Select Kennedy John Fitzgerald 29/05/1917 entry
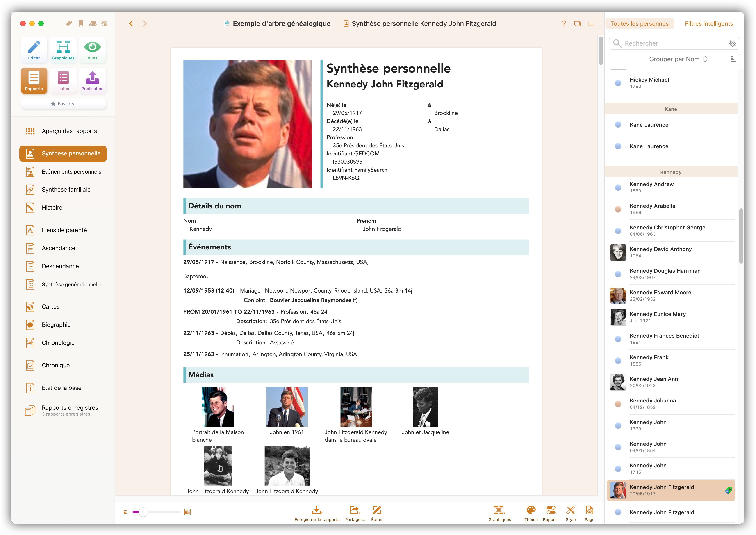Screen dimensions: 756x535 (671, 490)
